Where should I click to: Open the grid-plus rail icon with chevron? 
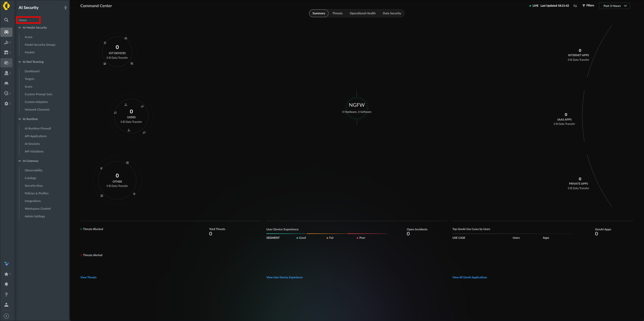[6, 53]
